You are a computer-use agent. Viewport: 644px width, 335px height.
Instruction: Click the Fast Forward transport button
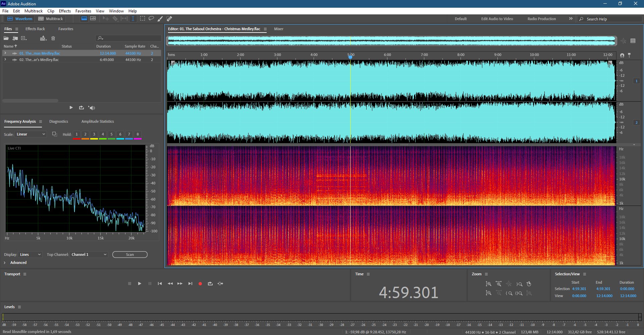[180, 284]
